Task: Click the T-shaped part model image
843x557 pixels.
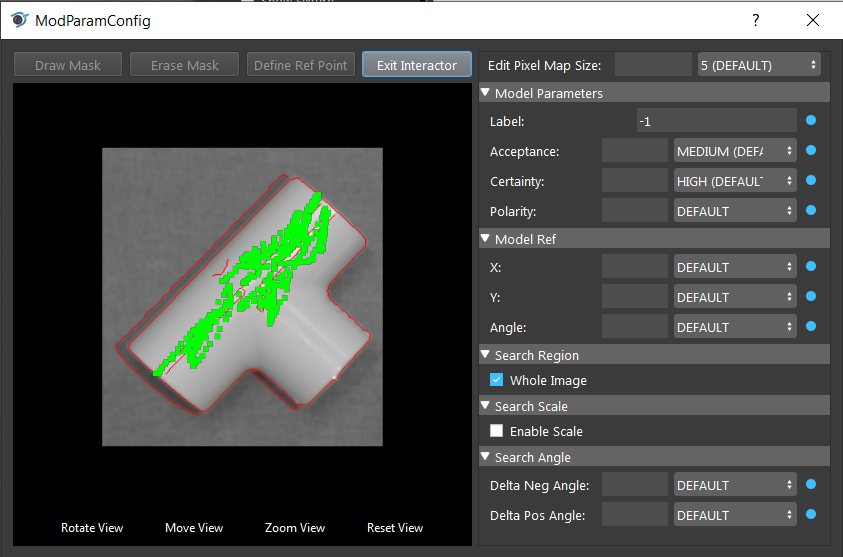Action: pos(242,297)
